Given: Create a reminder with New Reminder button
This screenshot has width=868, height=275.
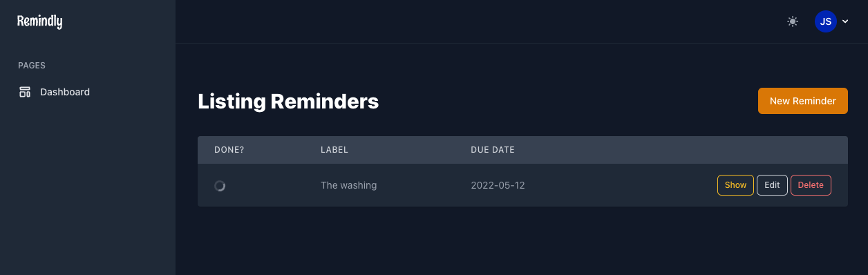Looking at the screenshot, I should (x=803, y=101).
